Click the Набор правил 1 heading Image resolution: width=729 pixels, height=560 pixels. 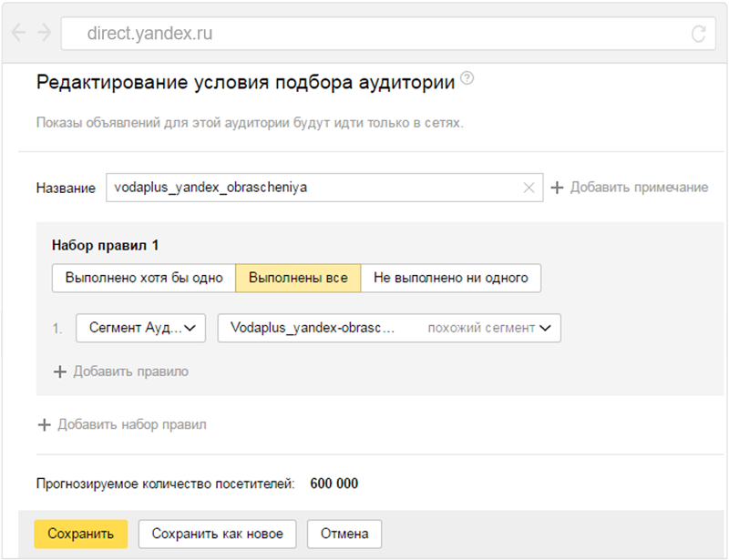pyautogui.click(x=105, y=245)
